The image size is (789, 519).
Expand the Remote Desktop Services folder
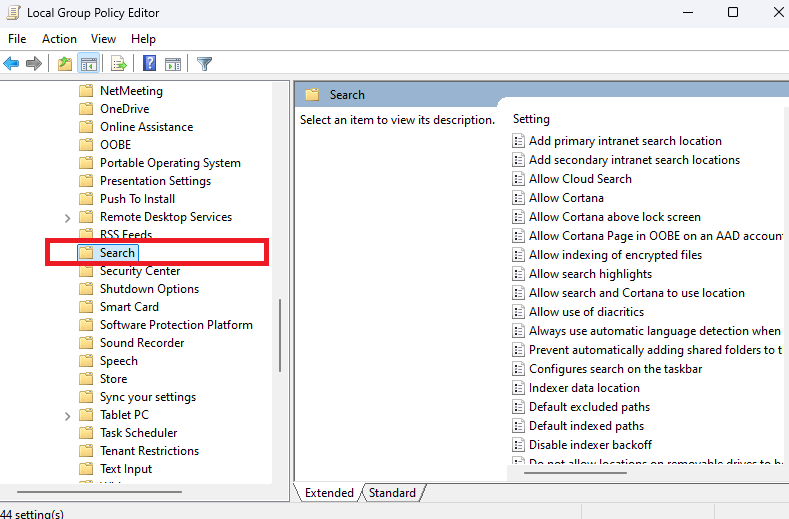67,217
